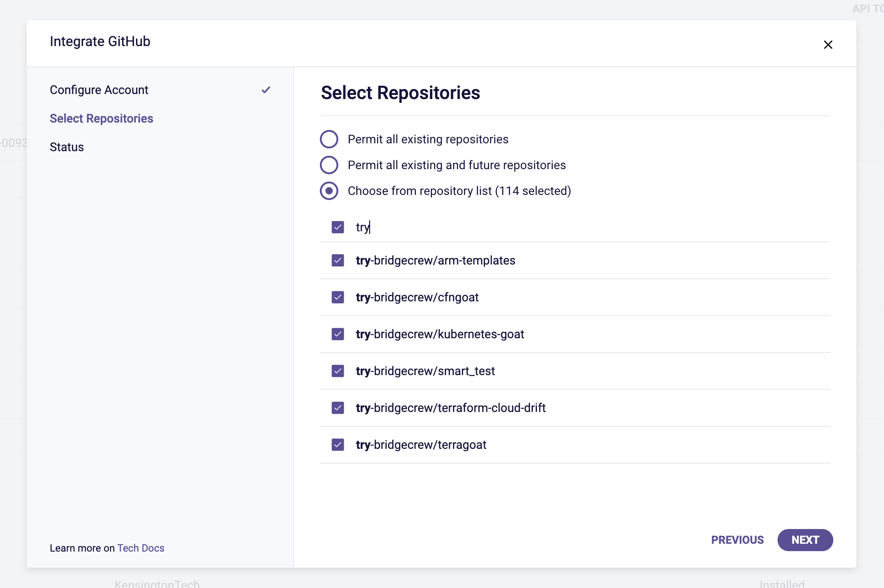Select Permit all existing repositories option

[329, 139]
